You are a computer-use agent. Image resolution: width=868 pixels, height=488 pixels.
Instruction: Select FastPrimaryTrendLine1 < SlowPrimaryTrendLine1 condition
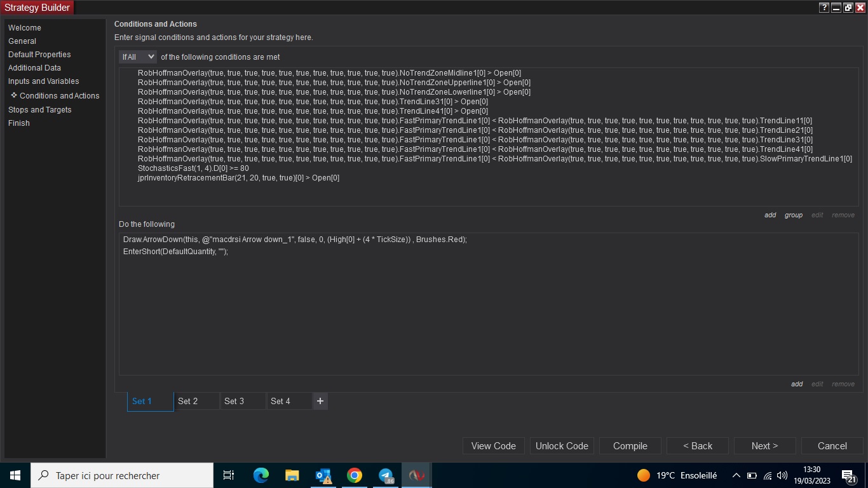click(495, 159)
